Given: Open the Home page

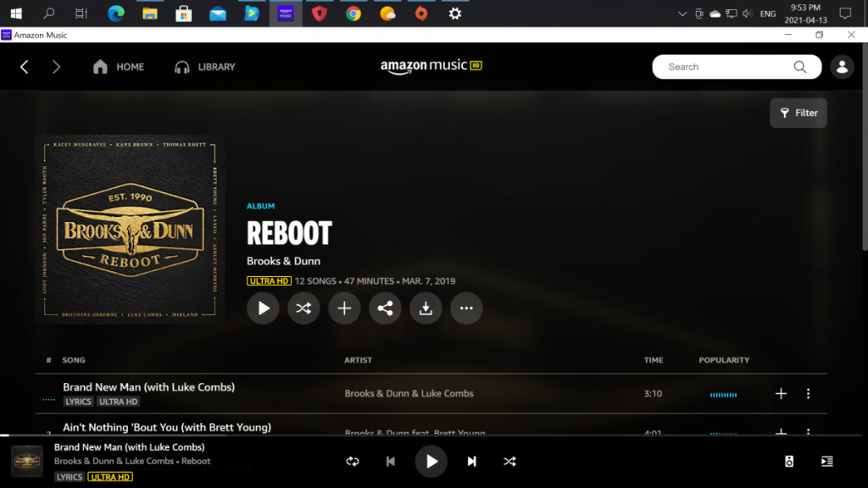Looking at the screenshot, I should (x=119, y=67).
